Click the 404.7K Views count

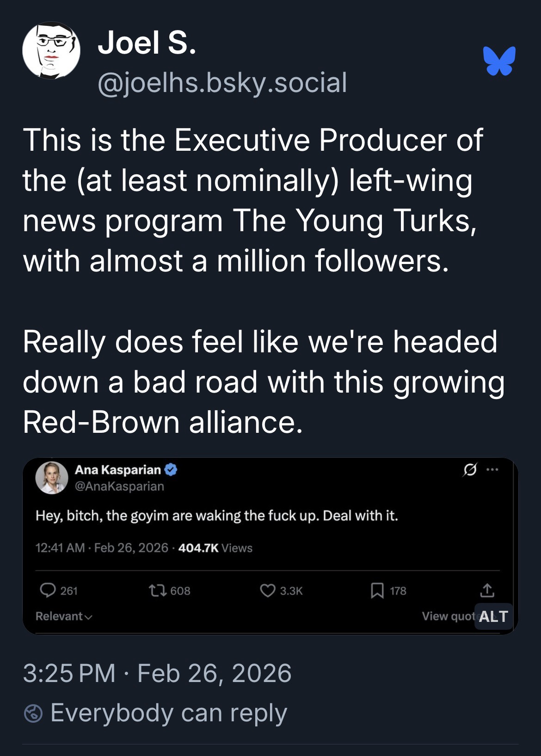215,548
